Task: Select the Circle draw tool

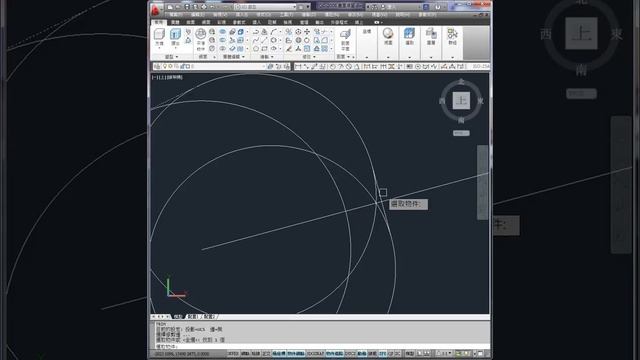Action: (x=273, y=40)
